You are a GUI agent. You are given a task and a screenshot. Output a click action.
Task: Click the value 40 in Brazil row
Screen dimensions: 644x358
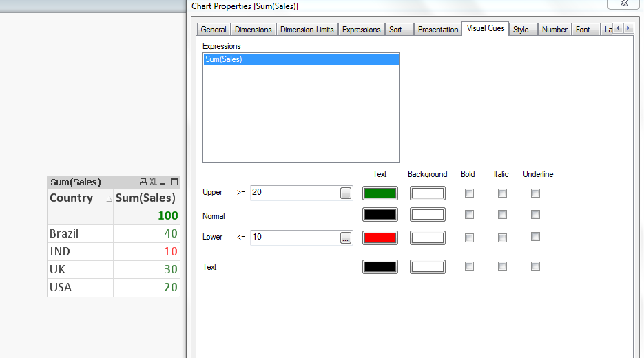[171, 233]
